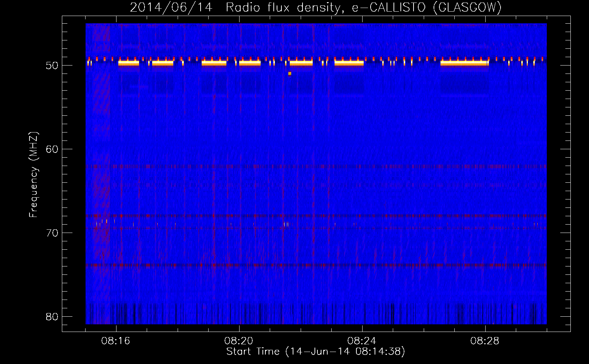Click the 08:16 time tick label
The image size is (589, 364).
click(x=116, y=341)
